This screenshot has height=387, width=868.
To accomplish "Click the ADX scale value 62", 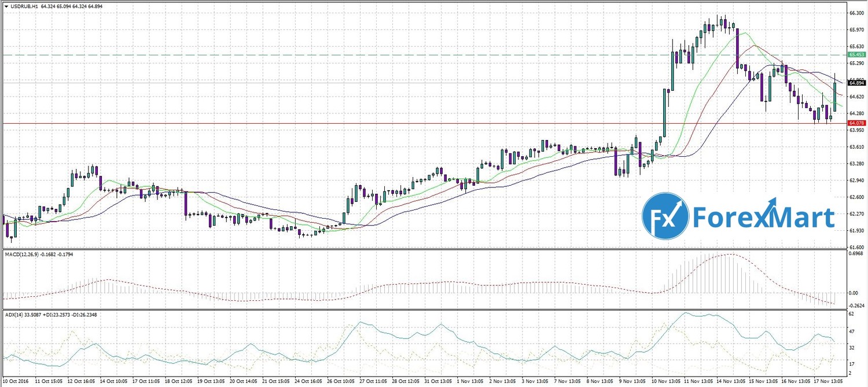I will [851, 314].
